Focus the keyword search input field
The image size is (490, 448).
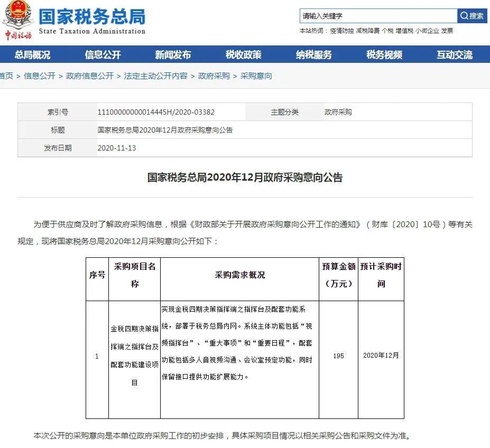click(378, 16)
